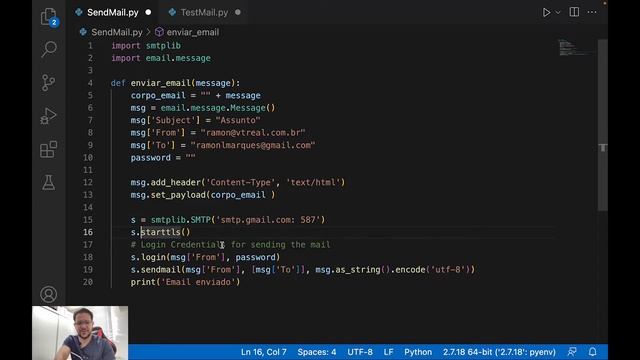Click line number 16 in the gutter
Screen dimensions: 640x360
pyautogui.click(x=88, y=232)
